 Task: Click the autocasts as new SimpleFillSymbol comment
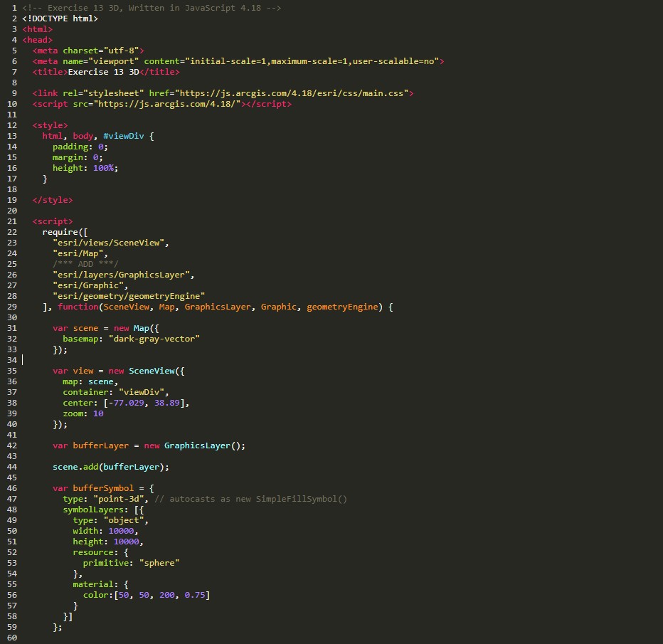coord(250,499)
